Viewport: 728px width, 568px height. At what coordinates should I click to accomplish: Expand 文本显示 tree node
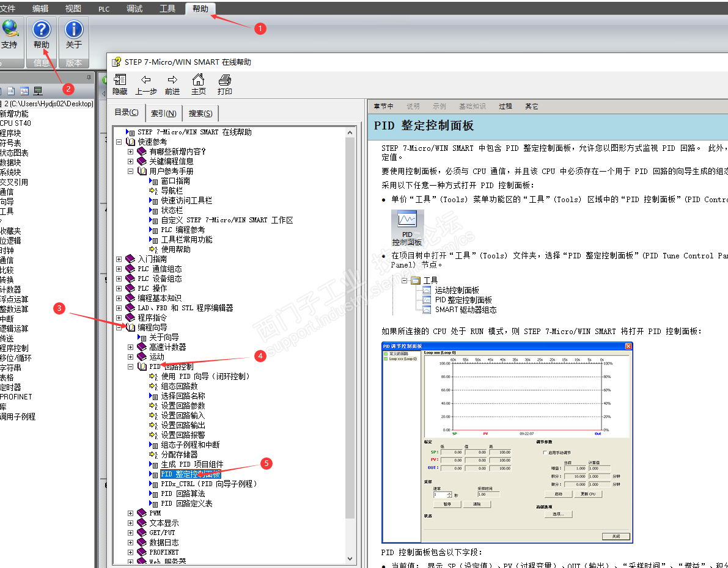click(130, 523)
